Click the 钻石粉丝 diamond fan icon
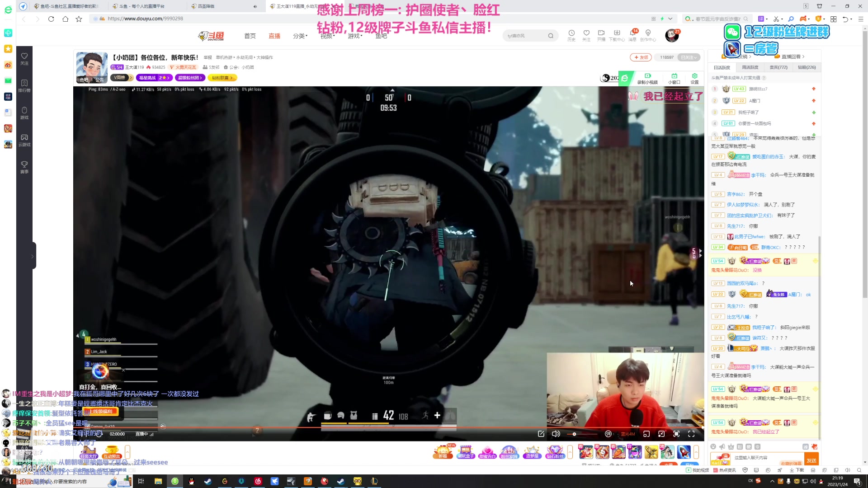This screenshot has width=868, height=488. tap(555, 452)
